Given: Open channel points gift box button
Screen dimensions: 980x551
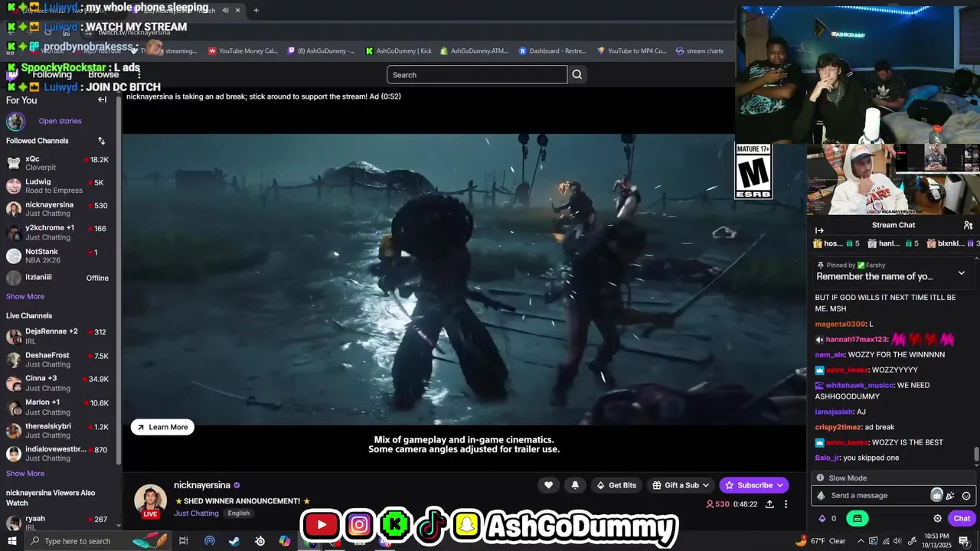Looking at the screenshot, I should pyautogui.click(x=857, y=518).
